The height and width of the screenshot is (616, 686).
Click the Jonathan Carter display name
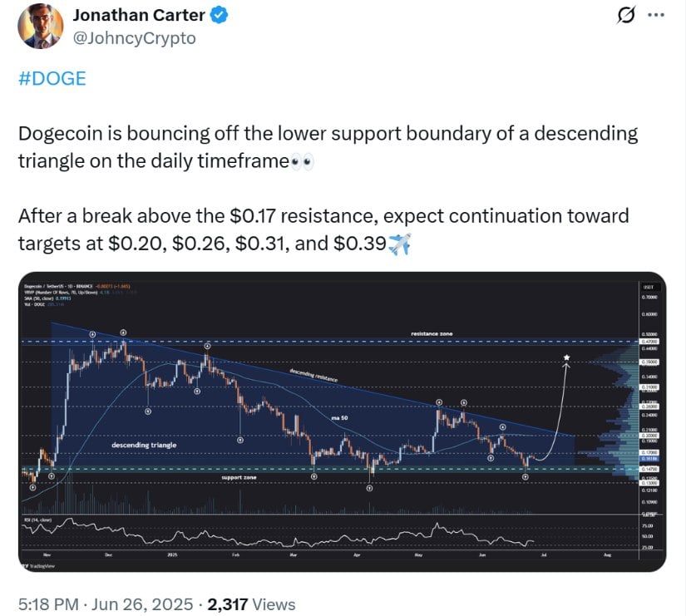click(x=139, y=15)
